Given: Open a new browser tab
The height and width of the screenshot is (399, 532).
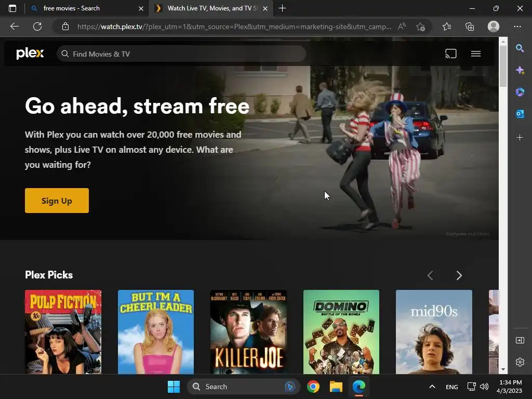Looking at the screenshot, I should tap(282, 8).
